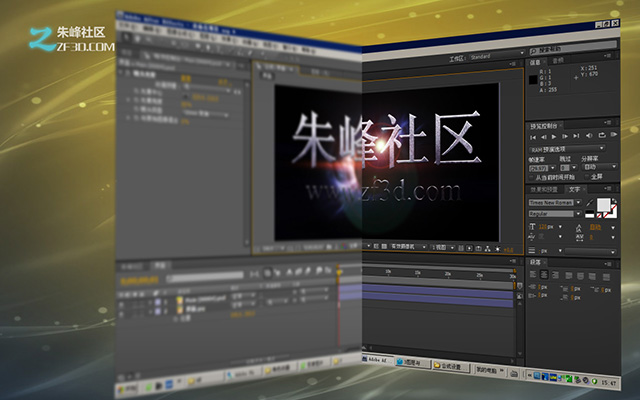Image resolution: width=640 pixels, height=400 pixels.
Task: Set colors to black and white swatch
Action: click(590, 214)
